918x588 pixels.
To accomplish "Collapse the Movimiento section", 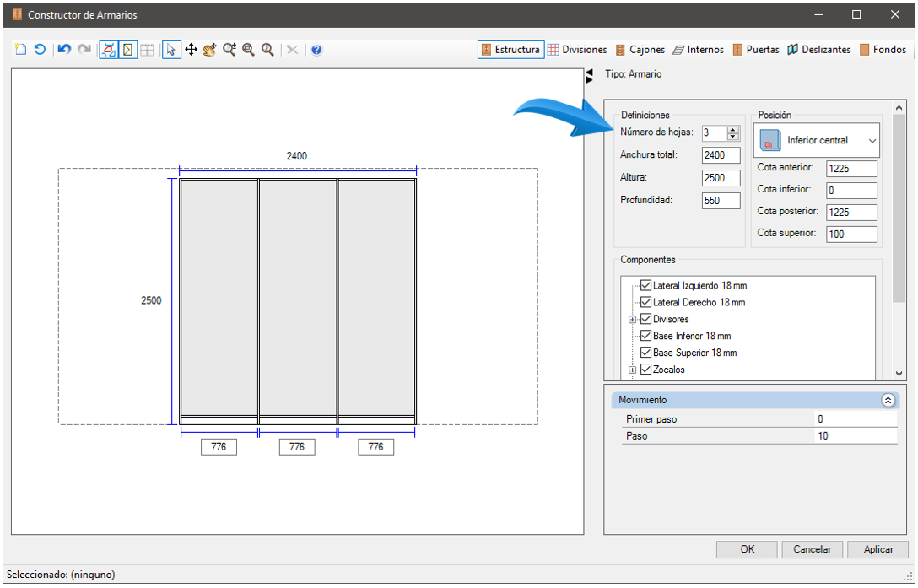I will click(888, 401).
